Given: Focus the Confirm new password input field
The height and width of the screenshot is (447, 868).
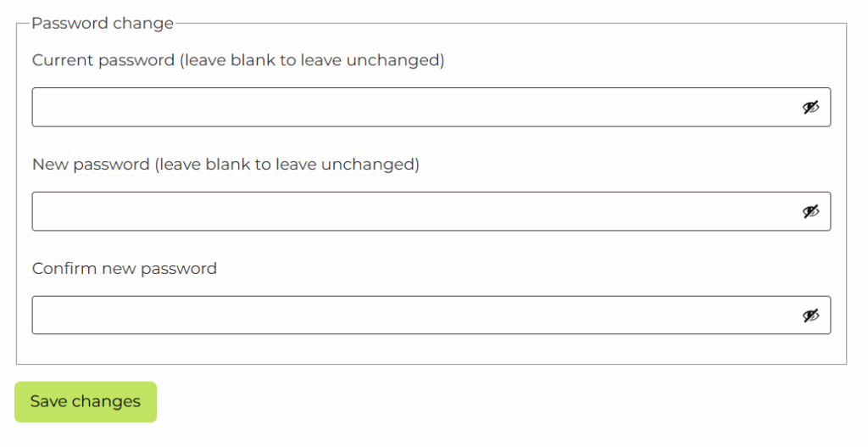Looking at the screenshot, I should tap(407, 316).
